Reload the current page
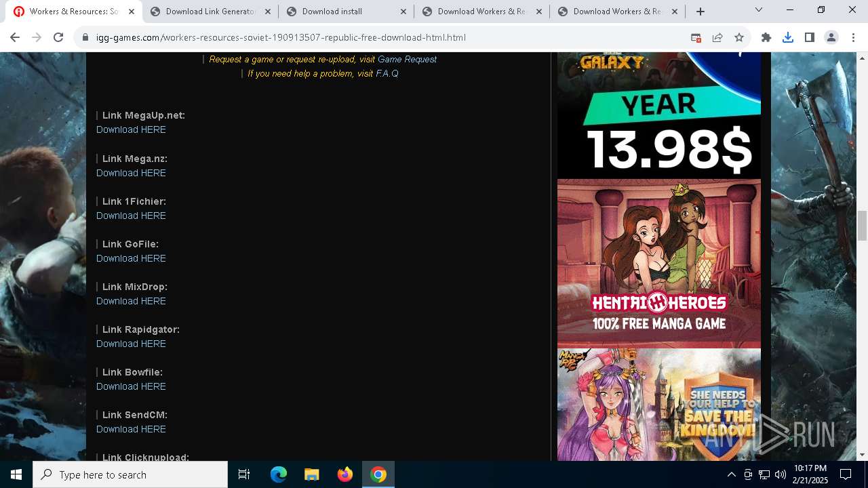The image size is (868, 488). [58, 37]
